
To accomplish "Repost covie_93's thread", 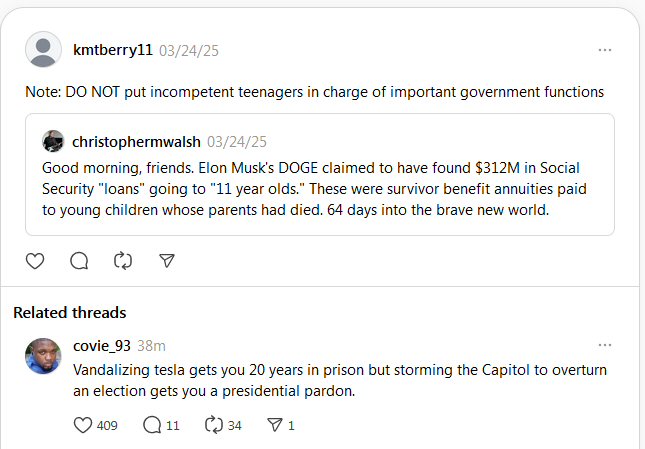I will click(x=212, y=425).
